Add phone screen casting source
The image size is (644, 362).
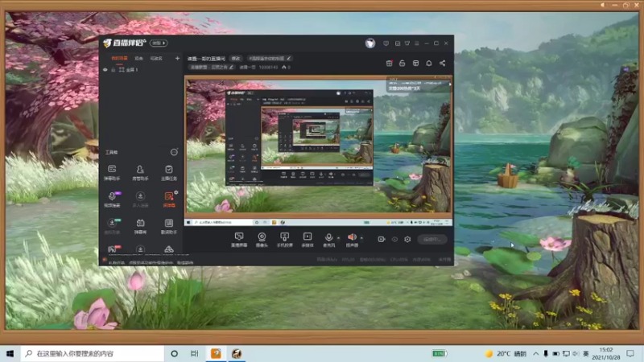284,239
